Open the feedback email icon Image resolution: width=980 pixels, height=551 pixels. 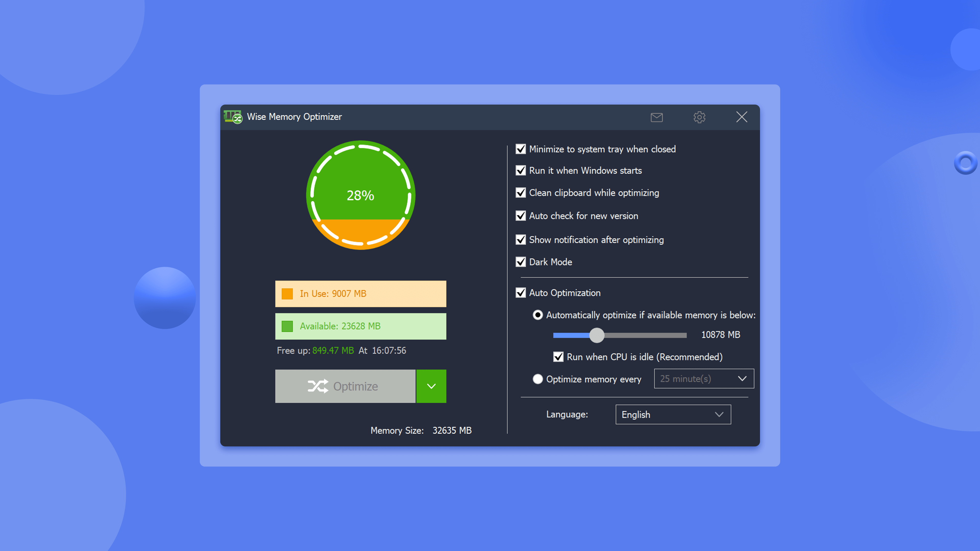(x=657, y=117)
